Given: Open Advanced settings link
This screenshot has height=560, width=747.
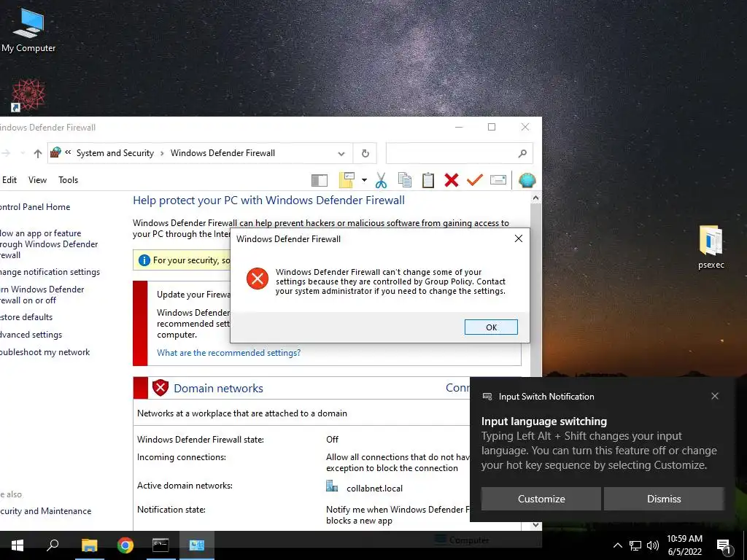Looking at the screenshot, I should point(31,335).
